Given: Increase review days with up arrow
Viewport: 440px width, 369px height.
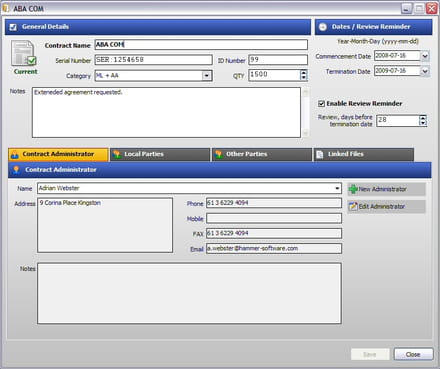Looking at the screenshot, I should 423,118.
